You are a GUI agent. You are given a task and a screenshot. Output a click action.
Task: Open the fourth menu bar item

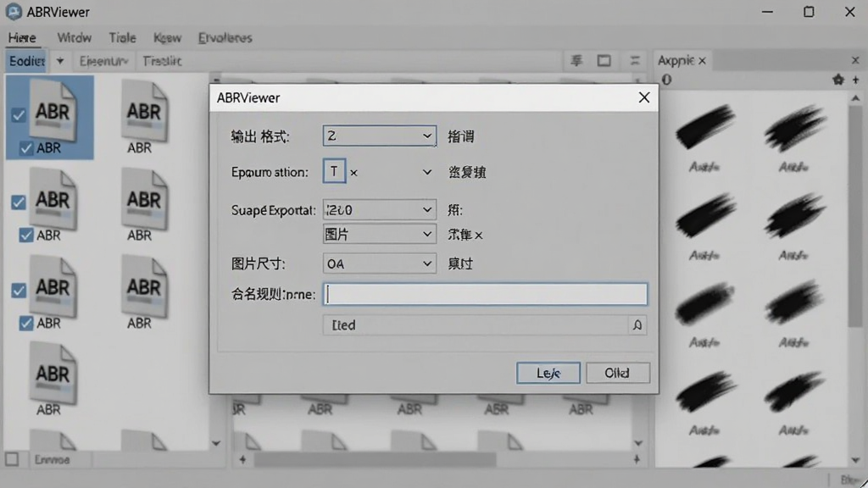coord(167,37)
